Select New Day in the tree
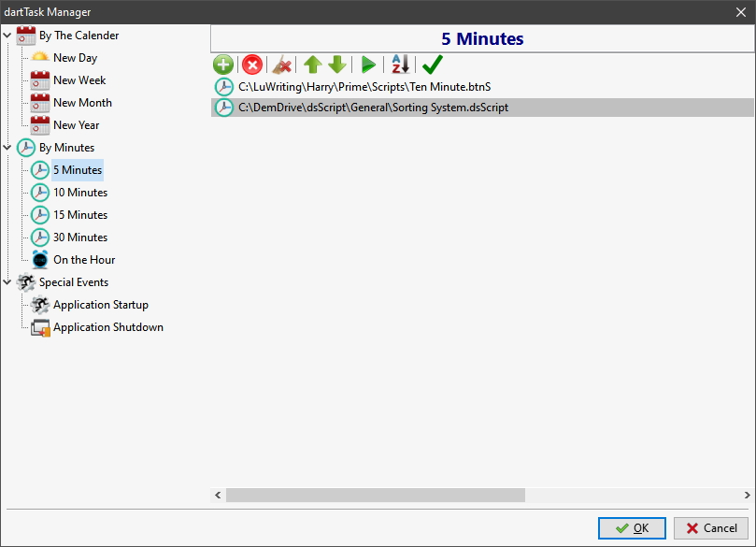 (75, 58)
